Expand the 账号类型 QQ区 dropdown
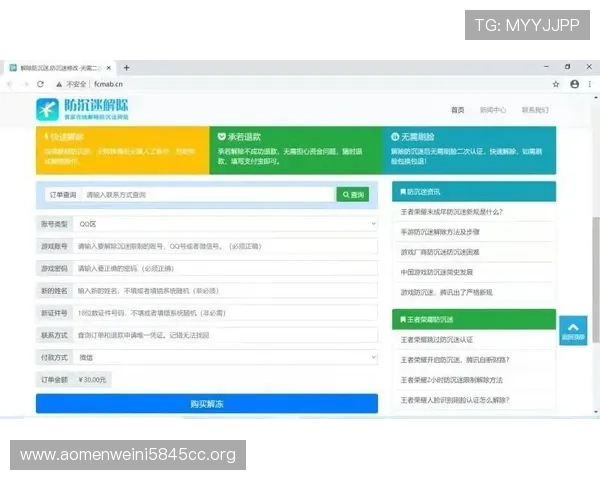This screenshot has width=600, height=480. coord(226,224)
